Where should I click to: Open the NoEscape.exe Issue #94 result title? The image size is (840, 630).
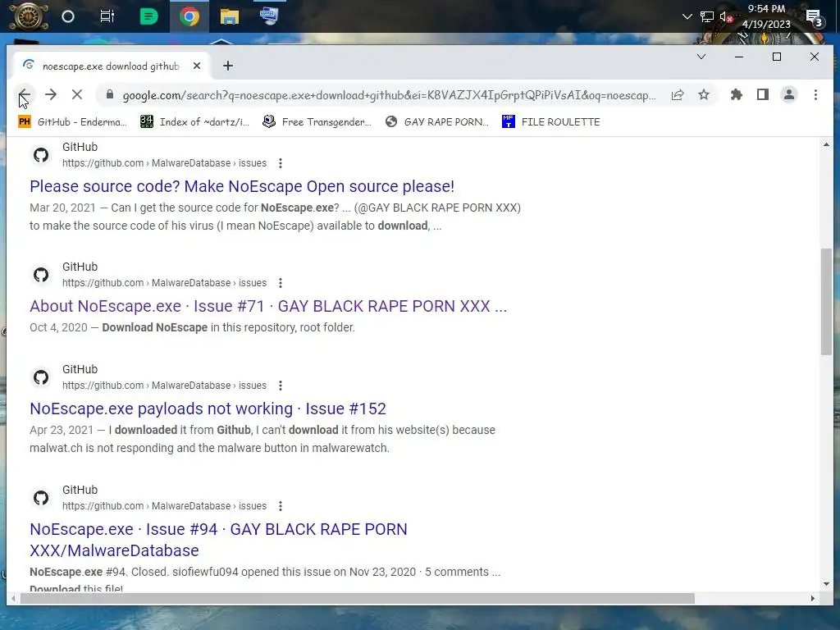tap(218, 540)
